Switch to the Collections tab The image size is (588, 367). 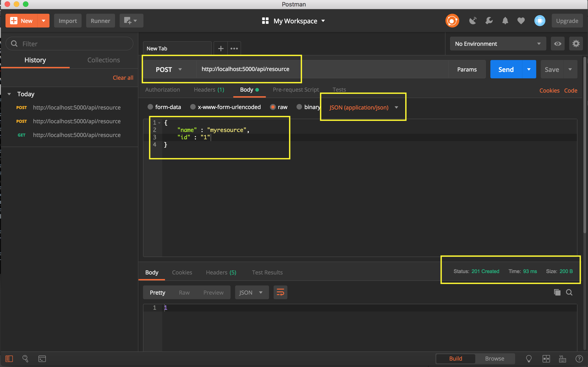tap(103, 60)
